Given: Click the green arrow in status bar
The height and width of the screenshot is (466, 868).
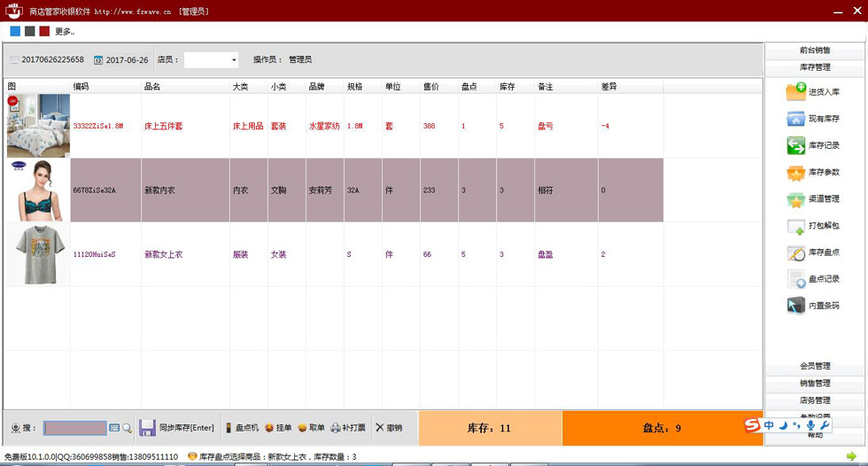Looking at the screenshot, I should pos(851,456).
